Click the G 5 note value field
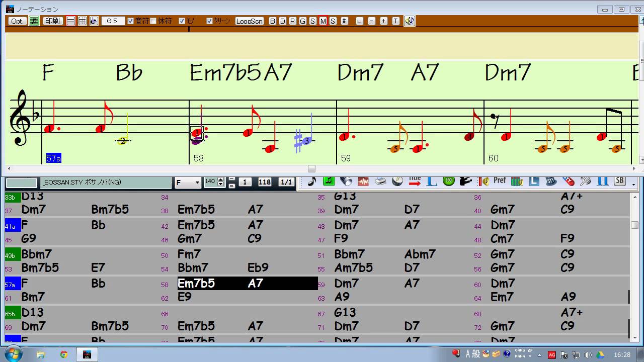This screenshot has height=362, width=644. coord(113,21)
